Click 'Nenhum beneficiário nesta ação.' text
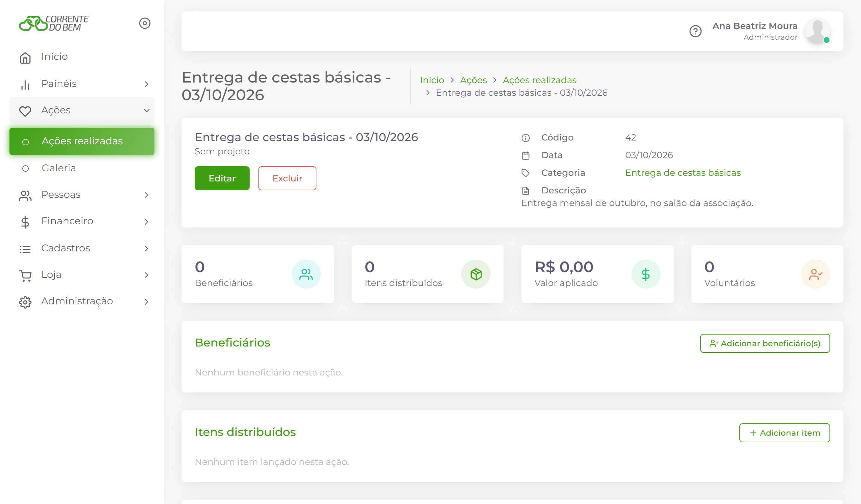861x504 pixels. [x=269, y=372]
